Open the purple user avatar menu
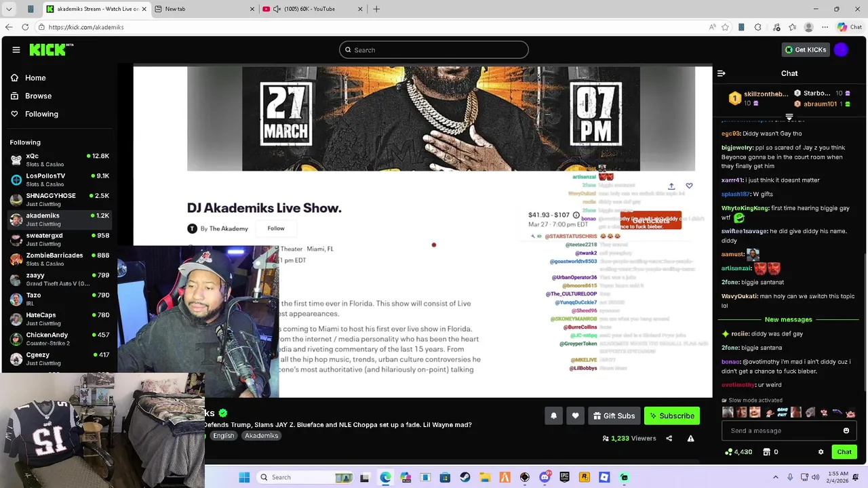Image resolution: width=868 pixels, height=488 pixels. pos(841,49)
